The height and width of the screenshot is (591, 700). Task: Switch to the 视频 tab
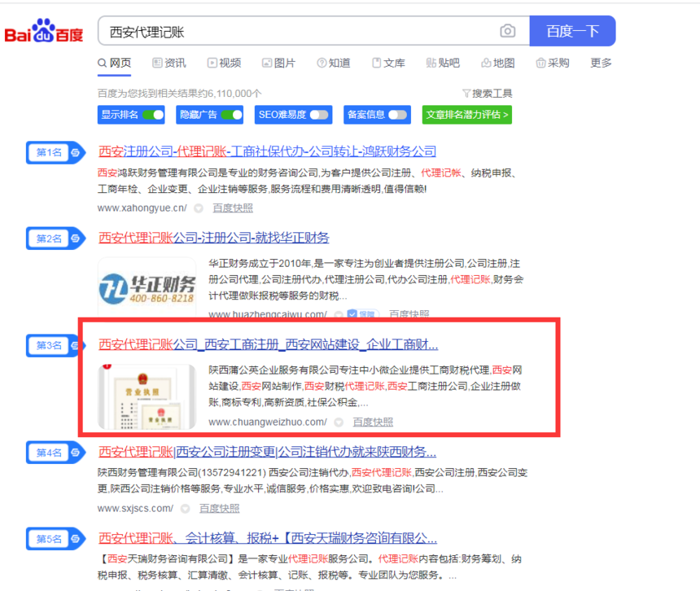tap(225, 63)
